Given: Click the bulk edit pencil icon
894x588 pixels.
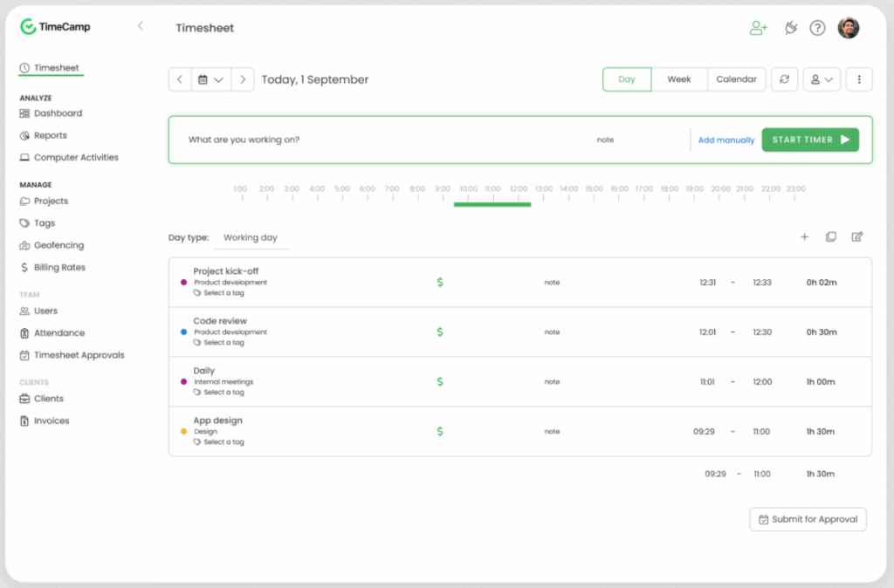Looking at the screenshot, I should 857,237.
